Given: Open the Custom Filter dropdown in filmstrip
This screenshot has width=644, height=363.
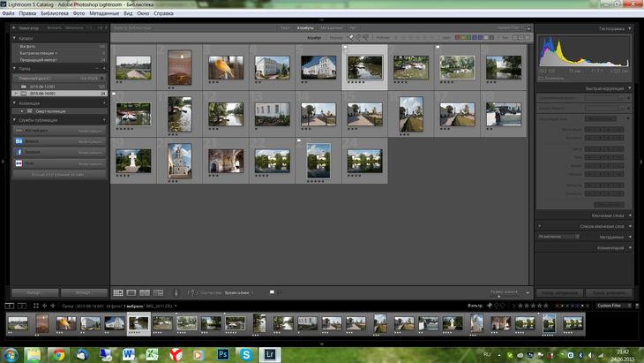Looking at the screenshot, I should tap(614, 306).
